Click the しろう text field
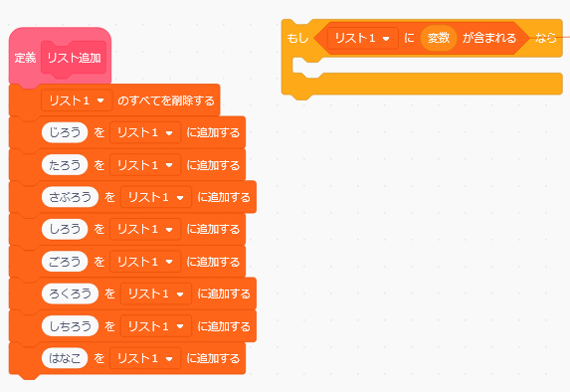 (x=65, y=229)
